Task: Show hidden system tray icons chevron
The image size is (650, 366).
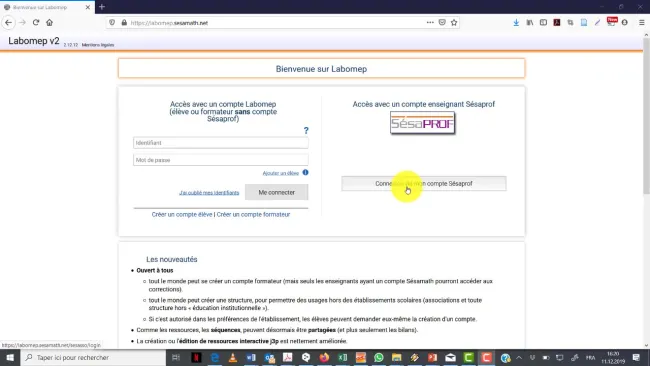Action: pyautogui.click(x=519, y=357)
